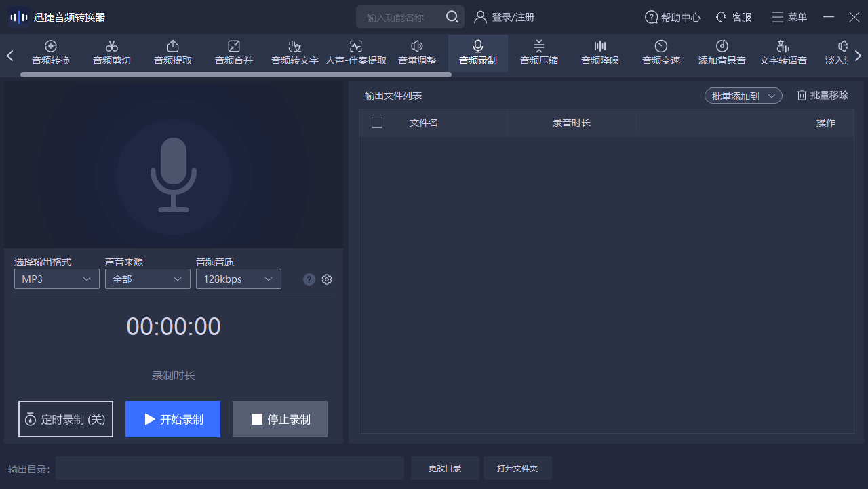This screenshot has width=868, height=489.
Task: Click the 开始录制 button
Action: click(x=173, y=419)
